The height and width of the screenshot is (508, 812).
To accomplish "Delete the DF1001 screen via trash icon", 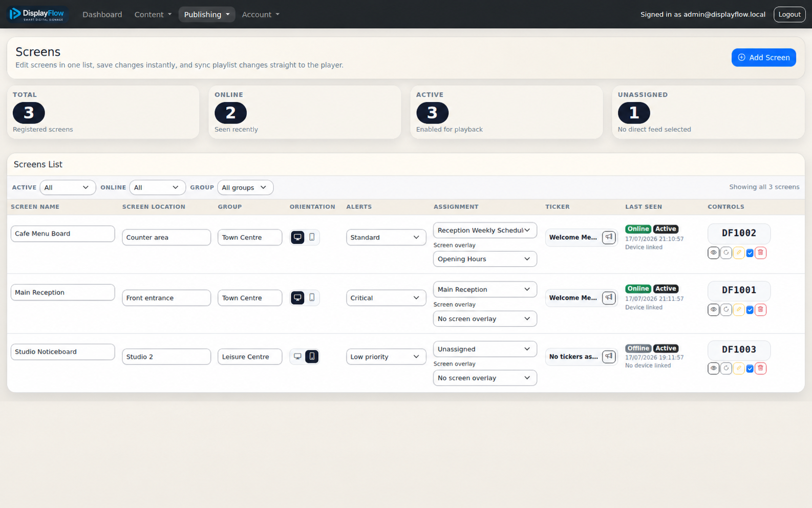I will coord(760,309).
